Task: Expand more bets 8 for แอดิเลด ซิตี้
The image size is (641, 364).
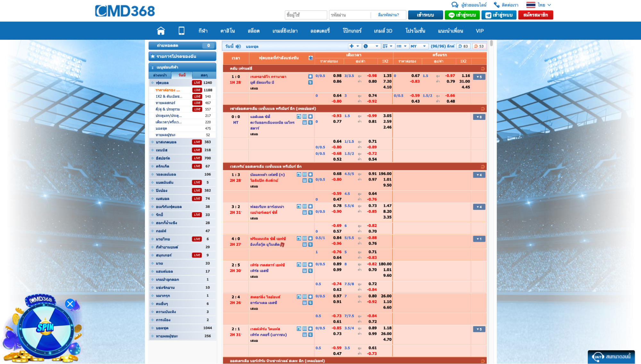Action: (x=479, y=117)
